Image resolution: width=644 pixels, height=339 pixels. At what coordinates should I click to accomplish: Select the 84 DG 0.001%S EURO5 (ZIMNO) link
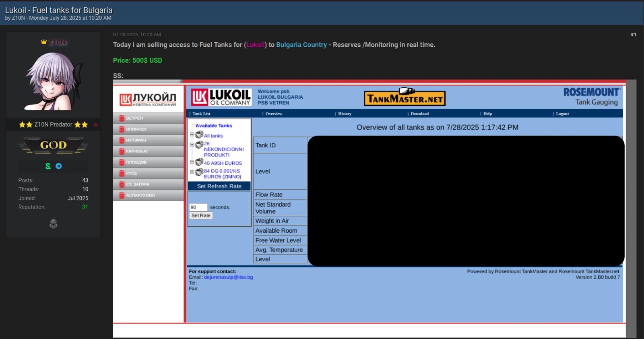(x=223, y=174)
